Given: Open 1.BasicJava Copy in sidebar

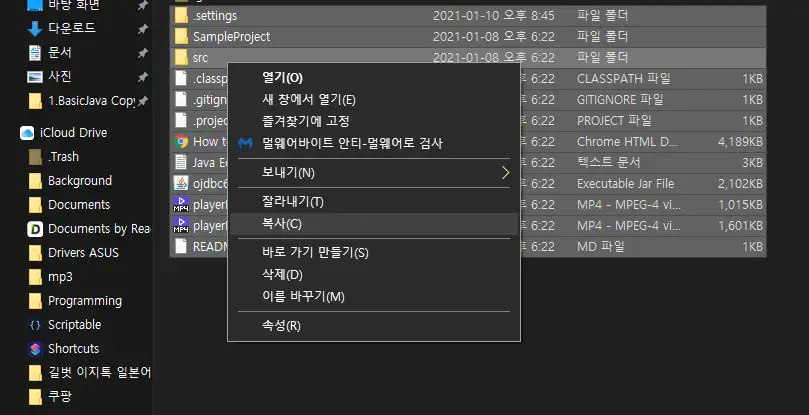Looking at the screenshot, I should (91, 101).
